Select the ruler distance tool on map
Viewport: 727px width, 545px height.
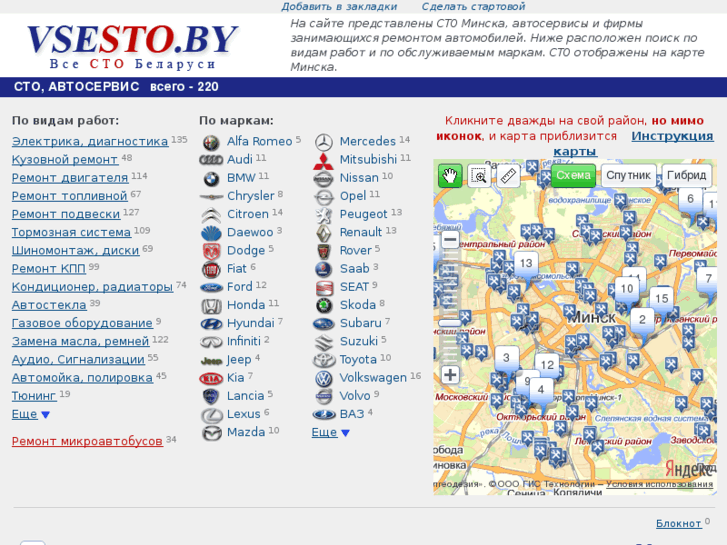tap(508, 176)
